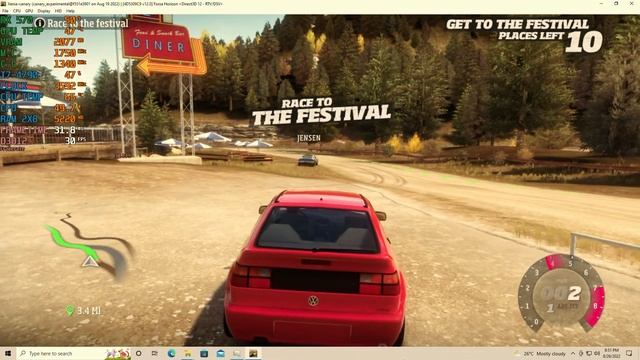
Task: Click the JENSEN opponent name tag
Action: [x=309, y=138]
